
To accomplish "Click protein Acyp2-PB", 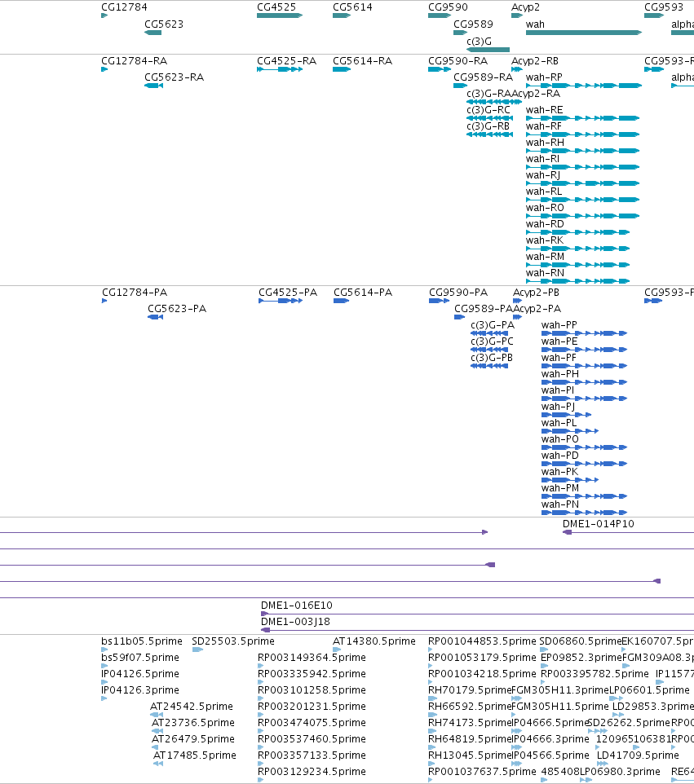I will [x=536, y=293].
